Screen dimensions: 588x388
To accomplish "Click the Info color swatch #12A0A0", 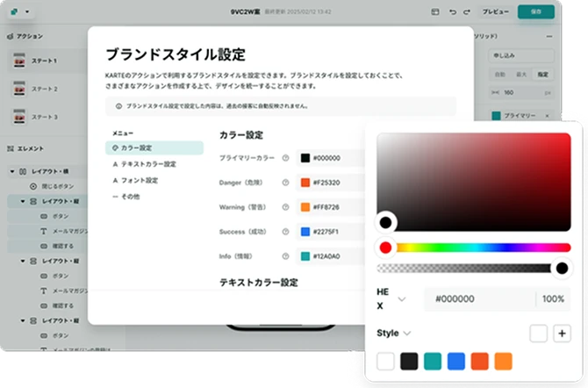I will click(305, 256).
